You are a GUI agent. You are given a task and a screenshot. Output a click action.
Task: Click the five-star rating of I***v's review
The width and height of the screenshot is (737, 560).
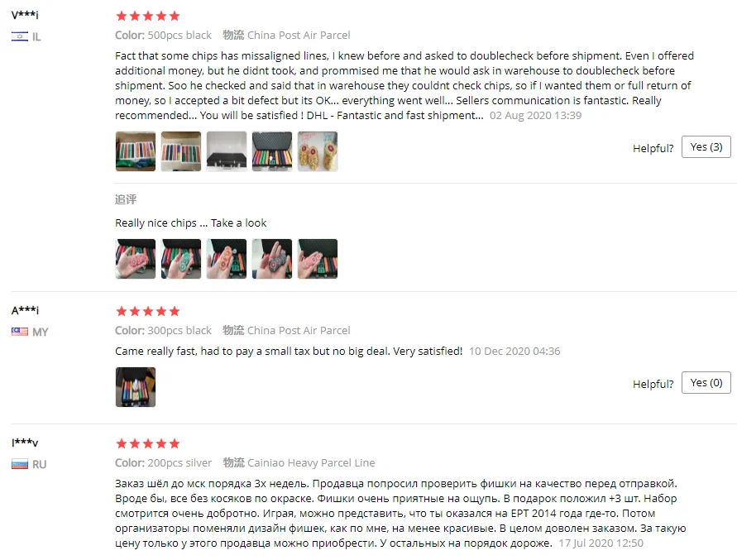coord(147,443)
